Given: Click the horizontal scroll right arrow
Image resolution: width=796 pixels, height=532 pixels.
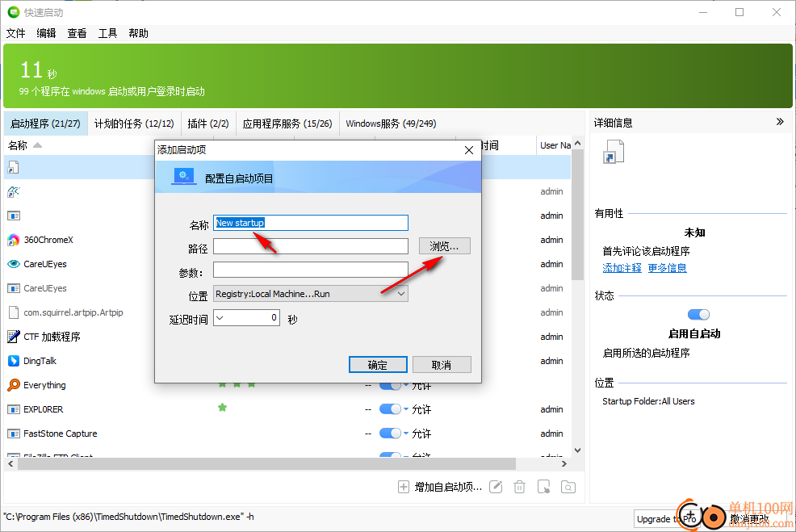Looking at the screenshot, I should click(x=564, y=463).
